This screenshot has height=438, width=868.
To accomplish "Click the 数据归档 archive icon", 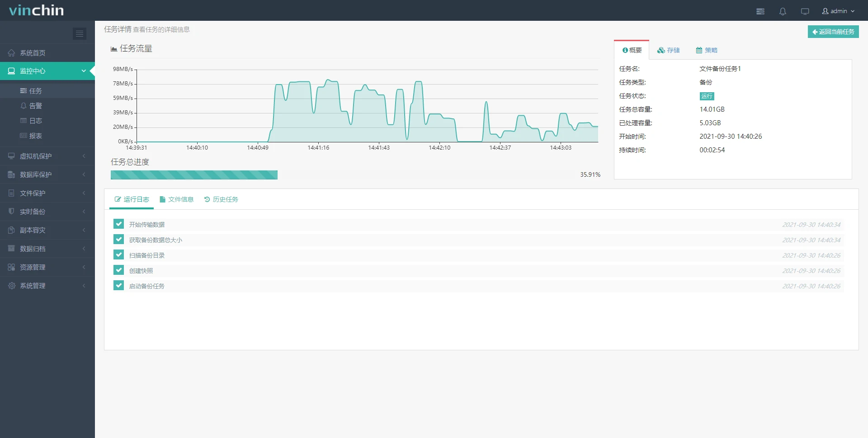I will (x=11, y=249).
